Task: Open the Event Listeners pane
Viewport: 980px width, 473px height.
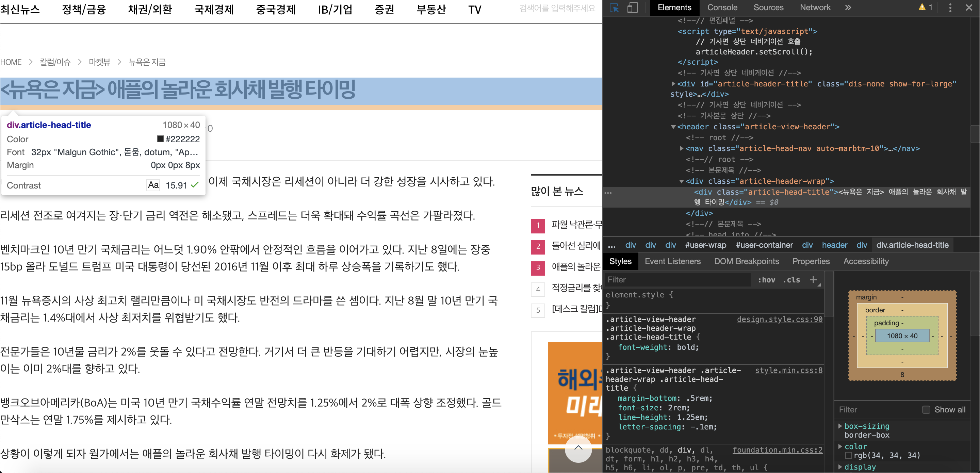Action: (x=672, y=261)
